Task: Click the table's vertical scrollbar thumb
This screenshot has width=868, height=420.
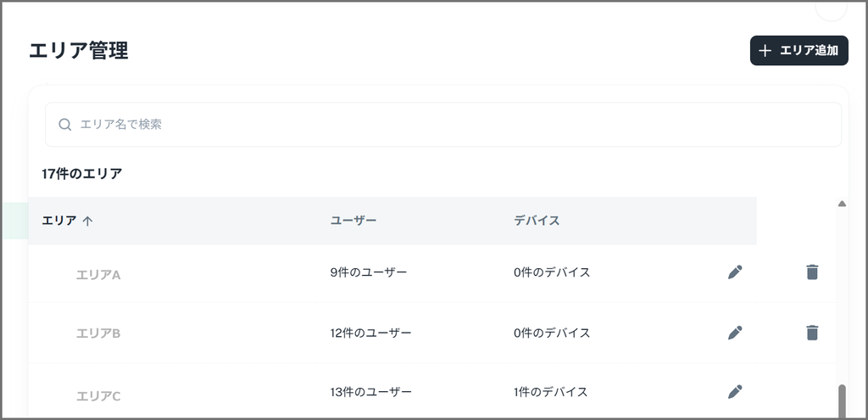Action: point(842,401)
